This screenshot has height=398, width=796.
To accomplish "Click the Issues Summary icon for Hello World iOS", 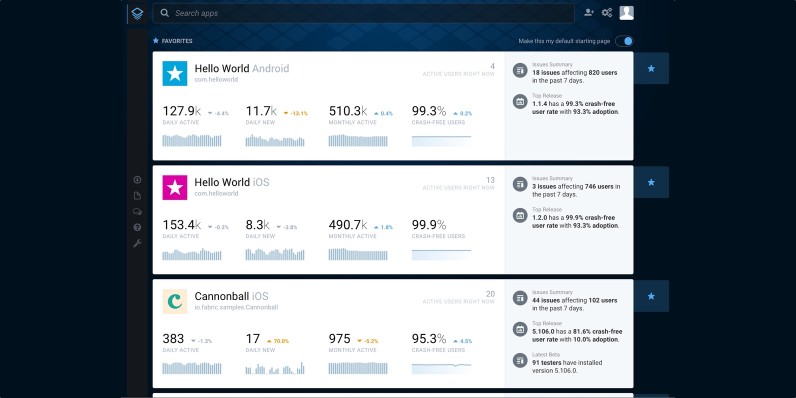I will (520, 184).
